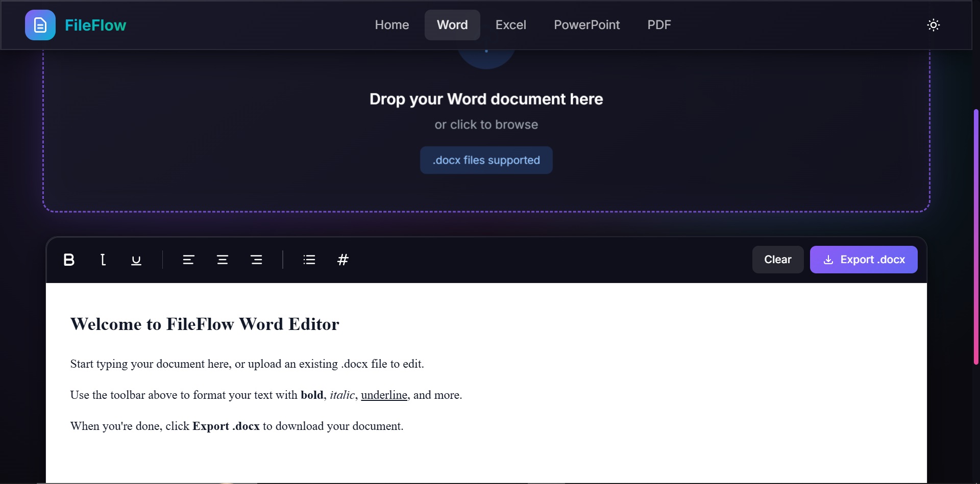Click the bold word 'bold' in editor
The height and width of the screenshot is (484, 980).
(312, 395)
